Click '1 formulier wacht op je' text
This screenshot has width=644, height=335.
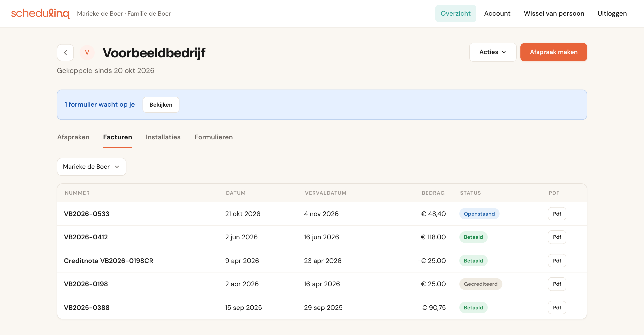pyautogui.click(x=100, y=104)
